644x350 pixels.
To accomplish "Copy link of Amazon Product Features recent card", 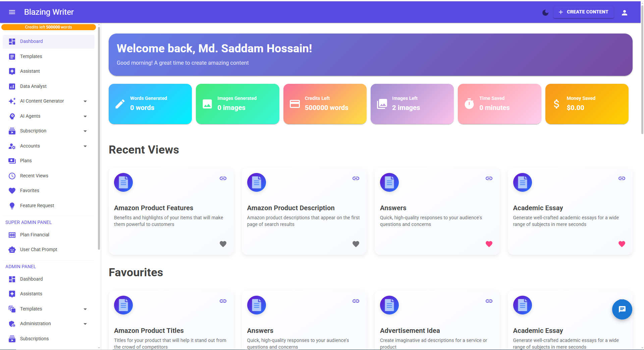I will 223,178.
